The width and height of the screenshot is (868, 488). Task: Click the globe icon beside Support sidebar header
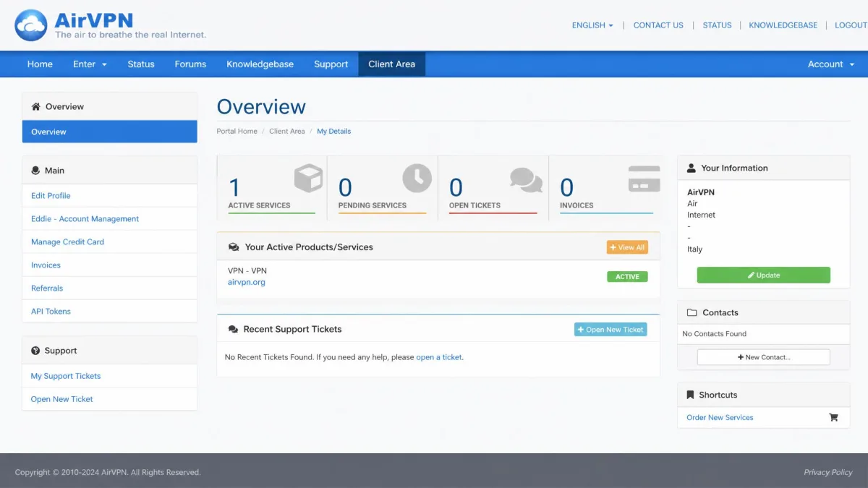pos(35,351)
